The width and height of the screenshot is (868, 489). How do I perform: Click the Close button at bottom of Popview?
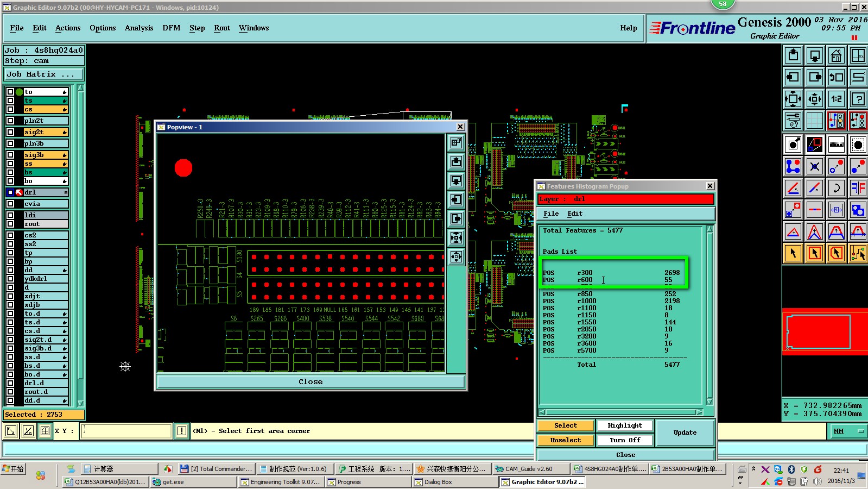(x=311, y=382)
